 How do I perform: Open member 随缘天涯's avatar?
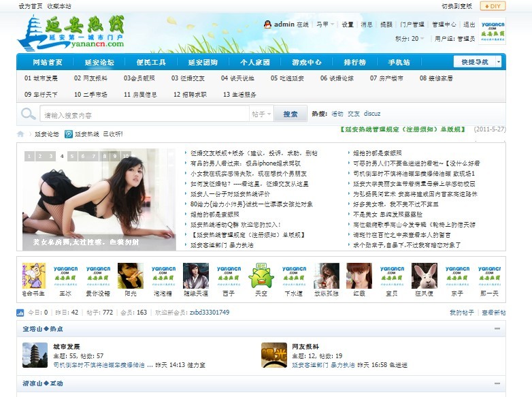coord(196,275)
